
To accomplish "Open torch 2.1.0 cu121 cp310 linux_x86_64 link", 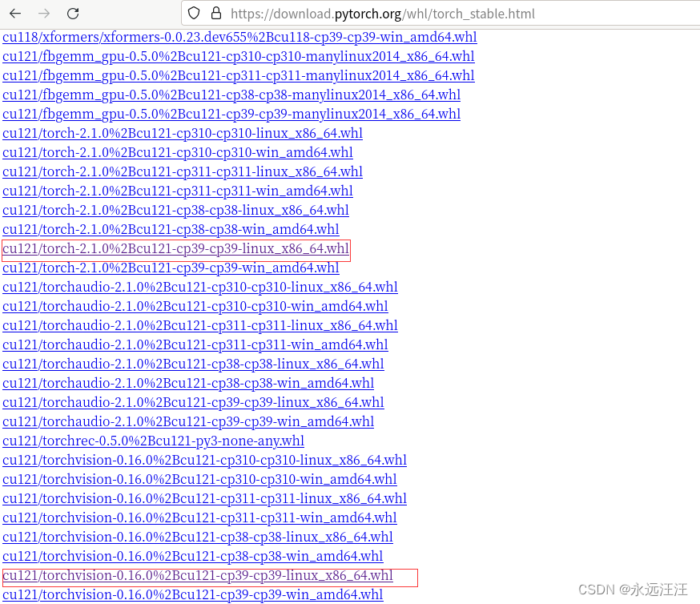I will coord(183,133).
